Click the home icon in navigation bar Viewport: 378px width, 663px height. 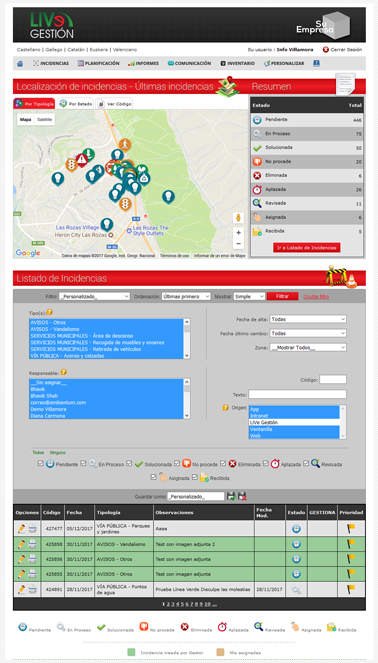point(20,64)
